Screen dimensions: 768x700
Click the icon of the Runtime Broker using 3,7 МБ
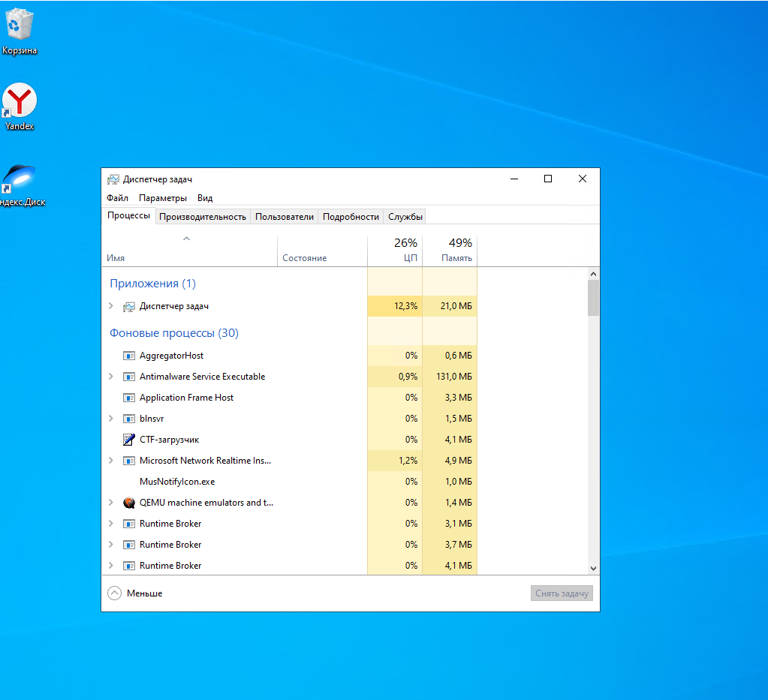[129, 545]
